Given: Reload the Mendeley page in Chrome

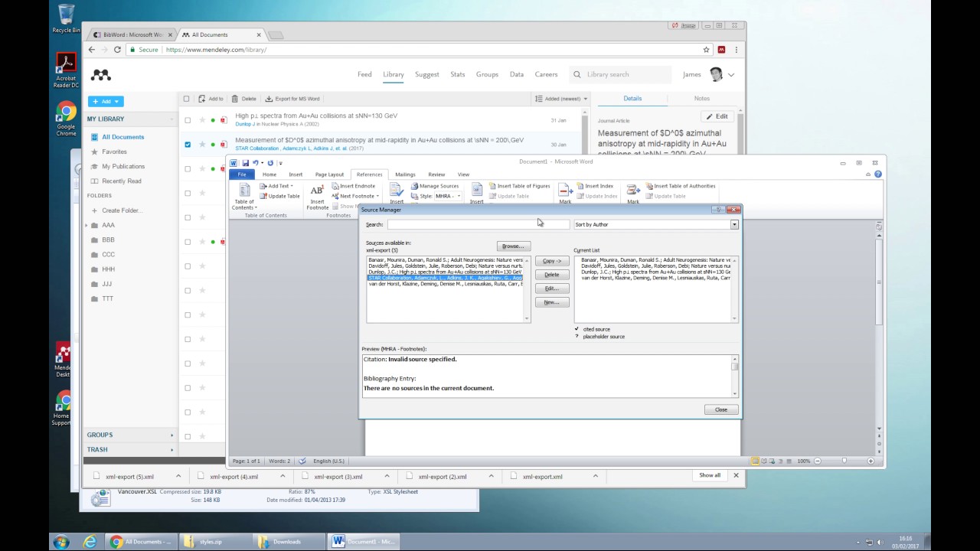Looking at the screenshot, I should [117, 50].
